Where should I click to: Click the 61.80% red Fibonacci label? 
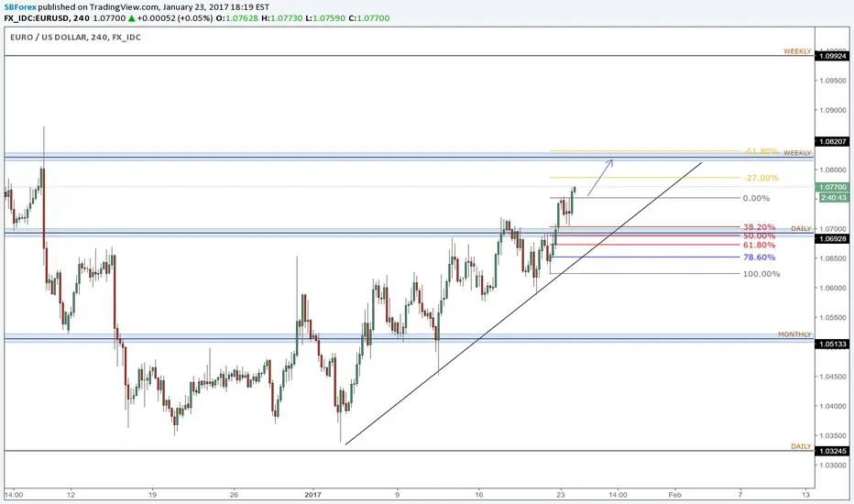(x=760, y=246)
